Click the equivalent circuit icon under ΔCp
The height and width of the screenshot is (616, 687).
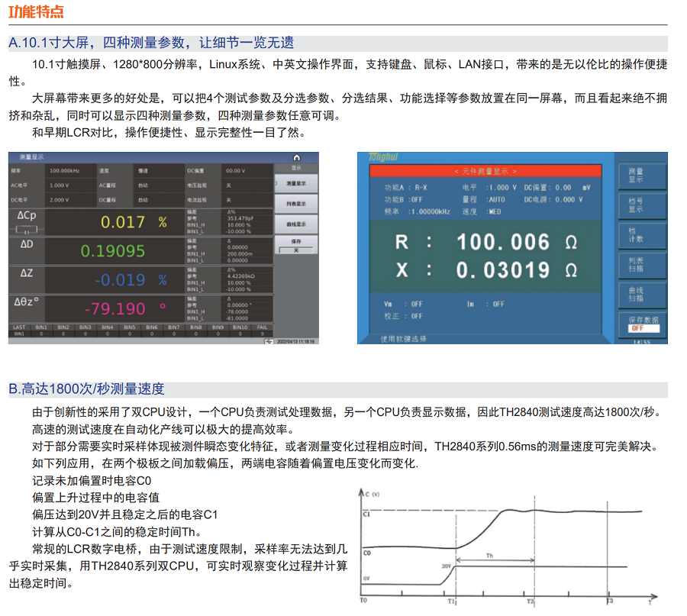[x=26, y=228]
